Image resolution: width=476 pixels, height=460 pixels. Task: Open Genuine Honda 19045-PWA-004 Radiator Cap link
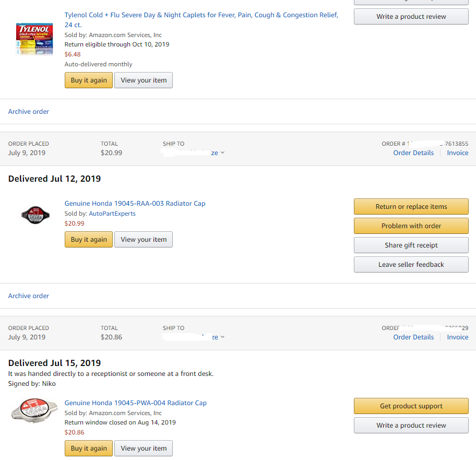[135, 403]
